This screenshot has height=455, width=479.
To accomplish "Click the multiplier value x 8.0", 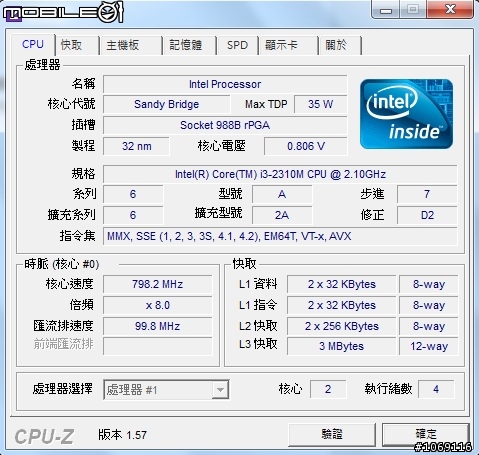I will pyautogui.click(x=158, y=305).
